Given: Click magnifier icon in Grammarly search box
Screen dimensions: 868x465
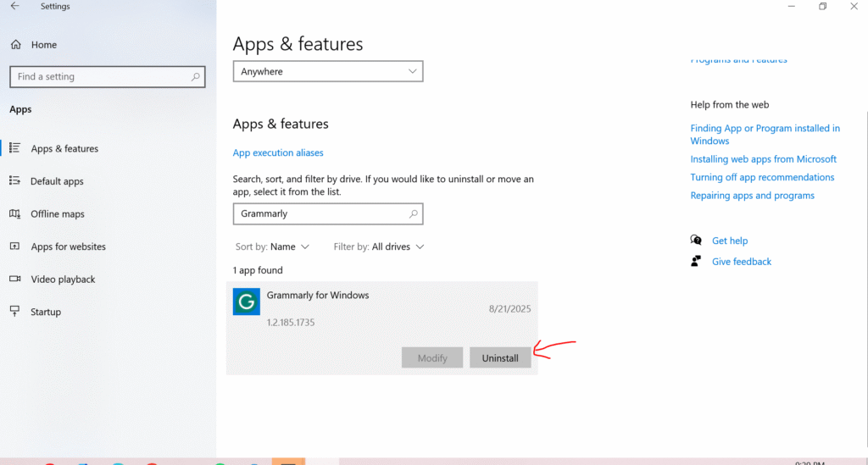Looking at the screenshot, I should coord(413,214).
